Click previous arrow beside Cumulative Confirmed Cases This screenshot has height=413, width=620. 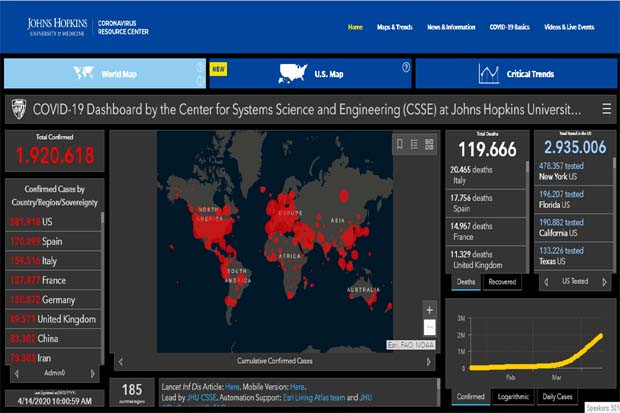point(121,362)
